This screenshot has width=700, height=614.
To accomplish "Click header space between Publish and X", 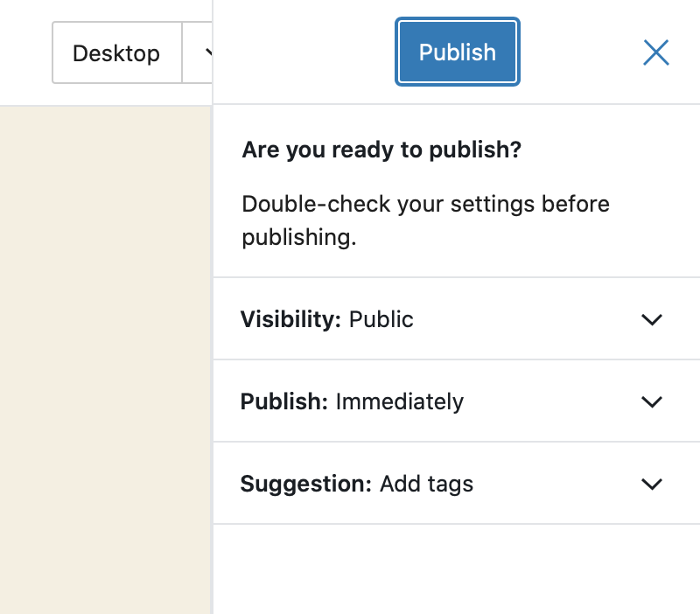I will [x=579, y=52].
